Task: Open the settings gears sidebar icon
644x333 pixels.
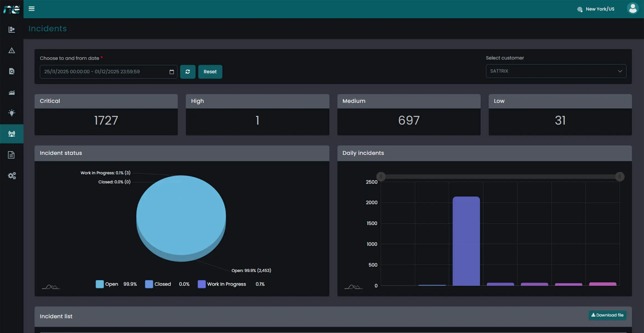Action: [x=12, y=176]
